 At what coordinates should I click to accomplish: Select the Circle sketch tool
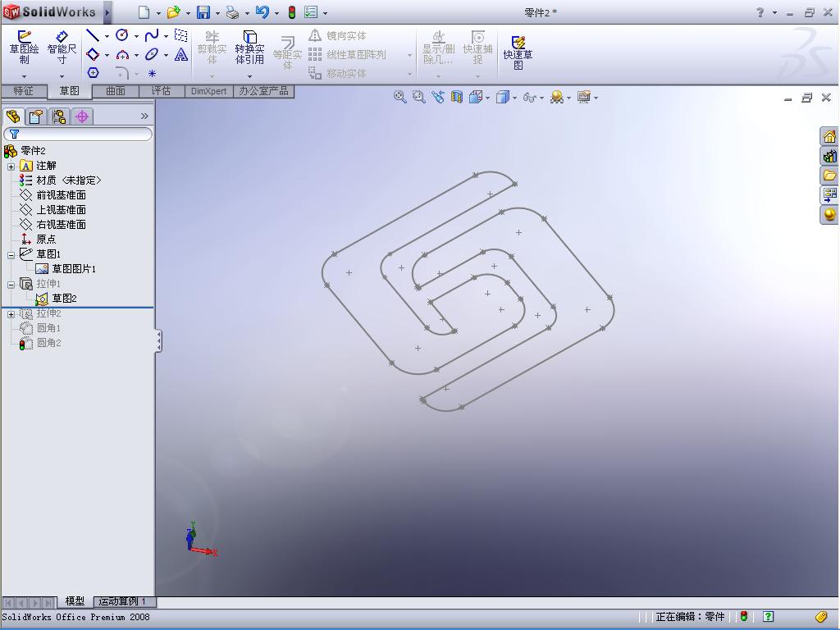122,36
